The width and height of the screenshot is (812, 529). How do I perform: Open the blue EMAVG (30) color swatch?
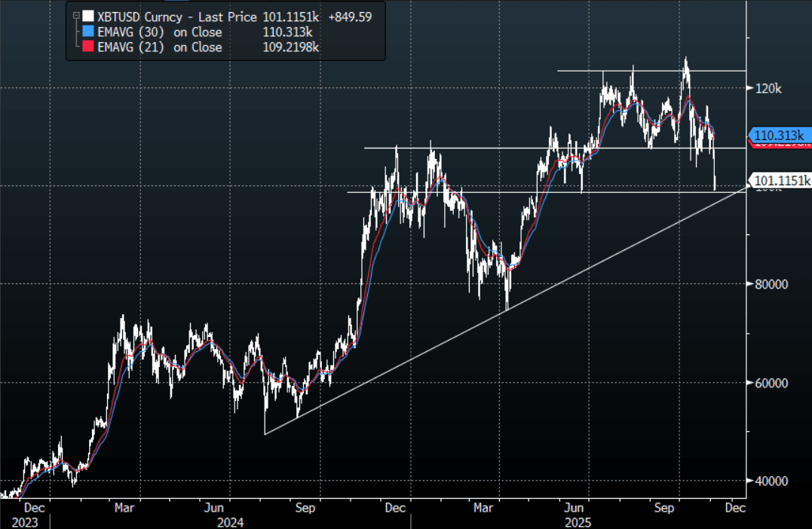89,32
